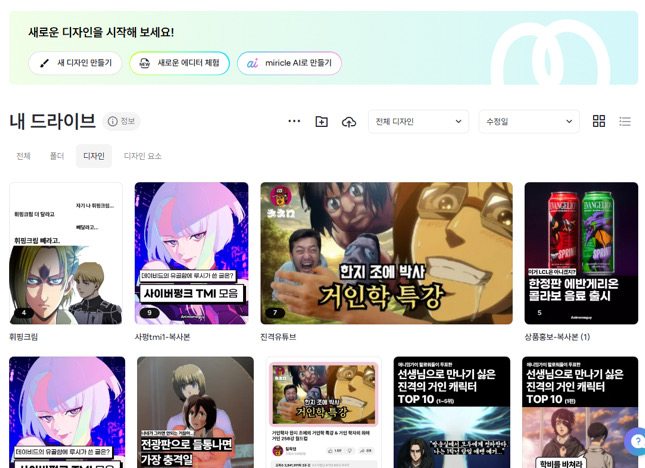Select the 디자인 tab

(94, 156)
